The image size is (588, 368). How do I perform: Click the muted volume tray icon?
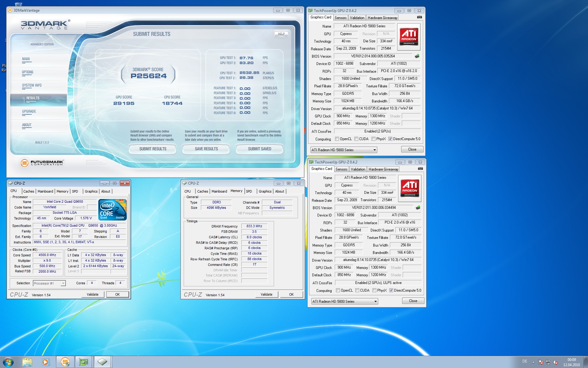pyautogui.click(x=556, y=362)
